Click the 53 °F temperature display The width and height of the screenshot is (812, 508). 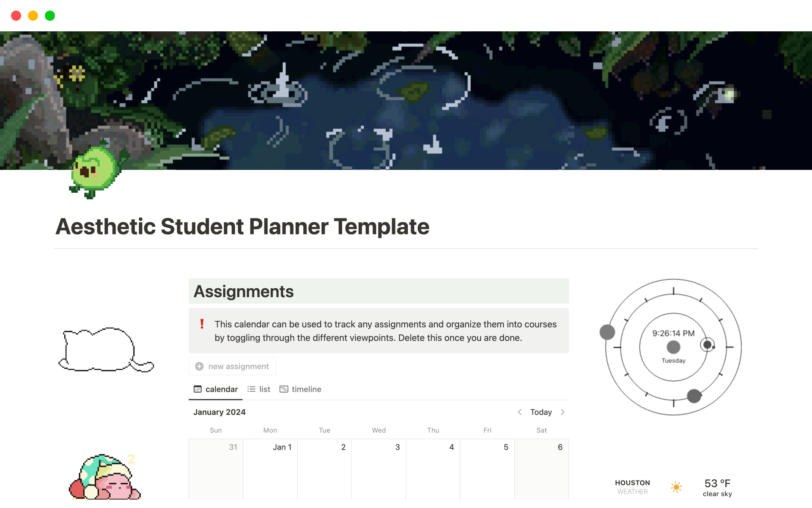pyautogui.click(x=716, y=483)
